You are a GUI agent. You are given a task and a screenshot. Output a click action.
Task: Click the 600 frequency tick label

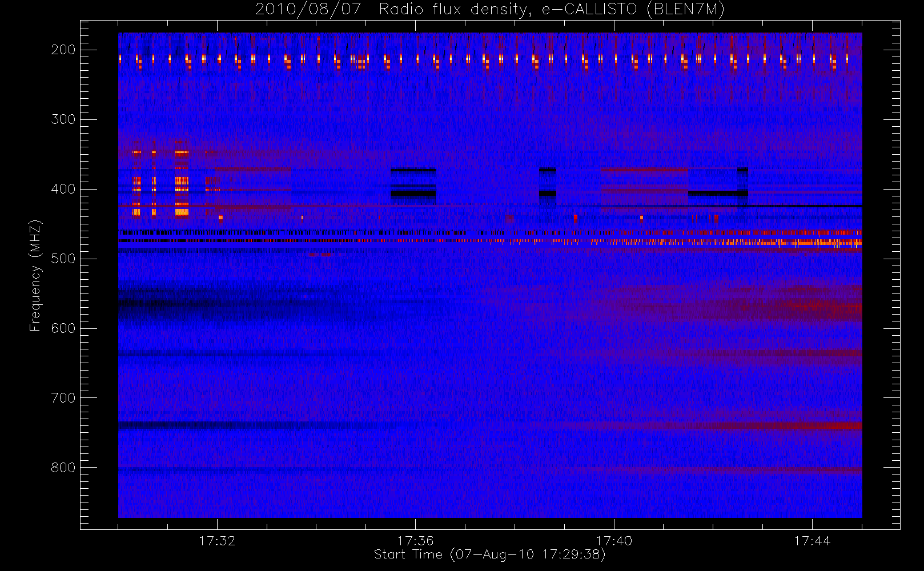63,328
